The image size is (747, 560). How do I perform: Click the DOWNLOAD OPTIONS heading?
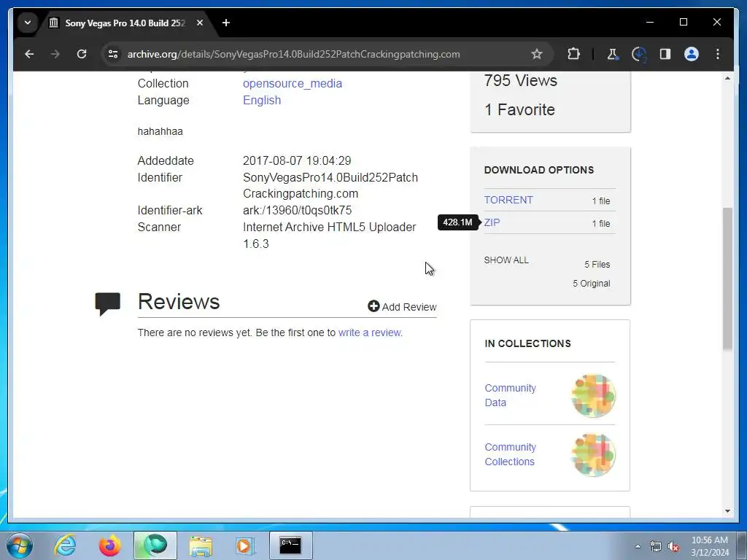pyautogui.click(x=539, y=170)
